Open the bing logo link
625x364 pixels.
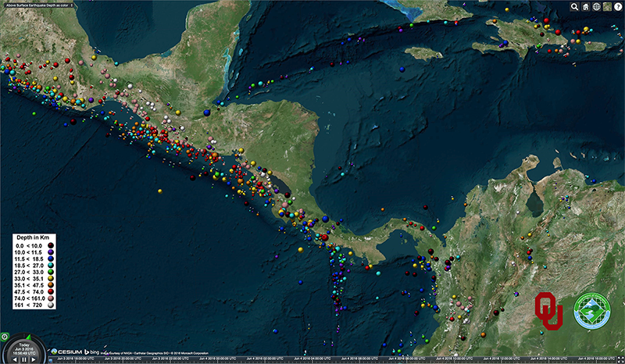92,352
